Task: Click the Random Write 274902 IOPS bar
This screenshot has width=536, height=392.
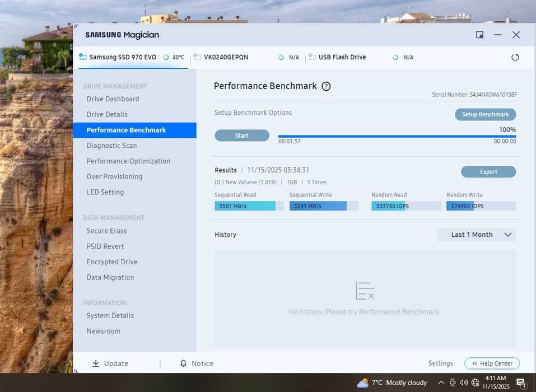Action: point(481,206)
